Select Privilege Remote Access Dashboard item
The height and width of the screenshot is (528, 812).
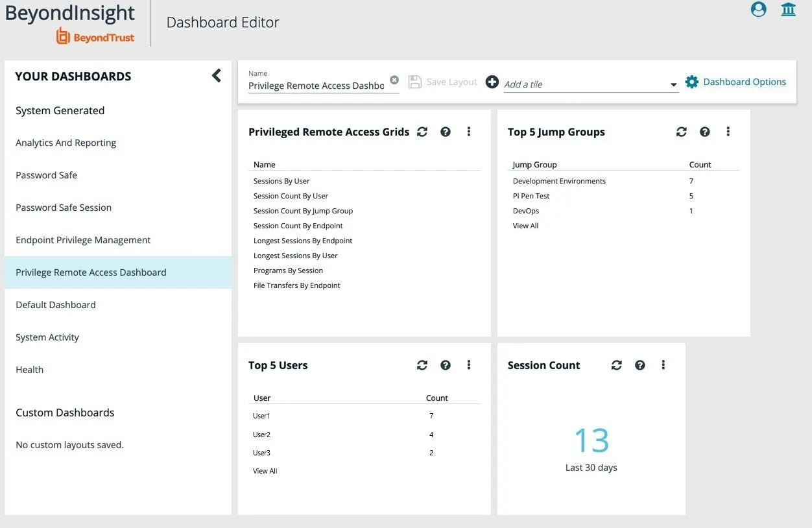coord(118,272)
